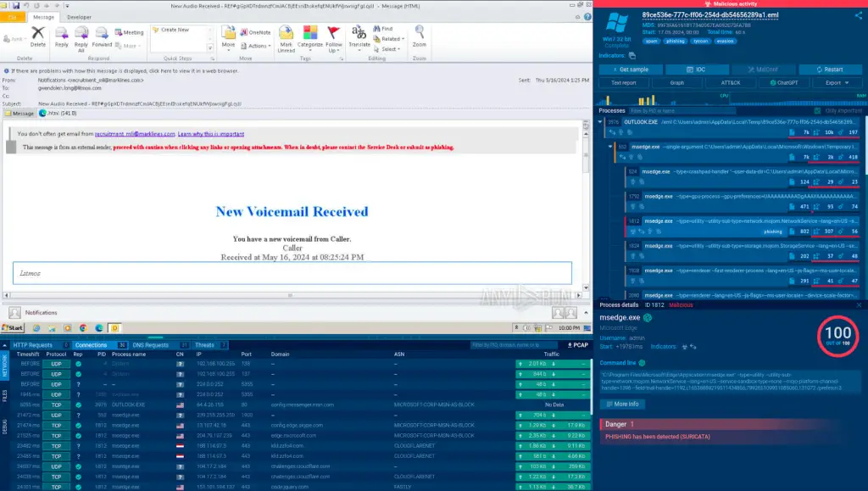This screenshot has width=868, height=491.
Task: Click the Translate icon
Action: click(x=359, y=33)
